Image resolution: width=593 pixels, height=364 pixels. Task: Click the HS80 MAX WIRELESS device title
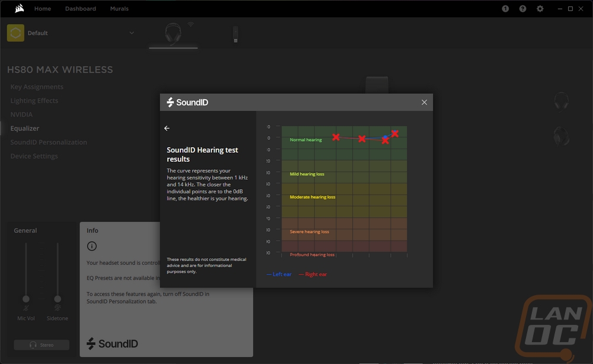[60, 69]
